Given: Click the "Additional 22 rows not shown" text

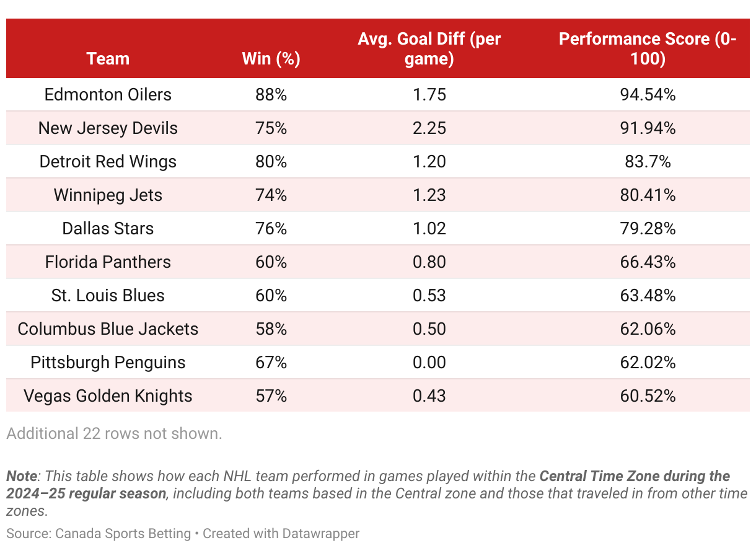Looking at the screenshot, I should pyautogui.click(x=114, y=433).
